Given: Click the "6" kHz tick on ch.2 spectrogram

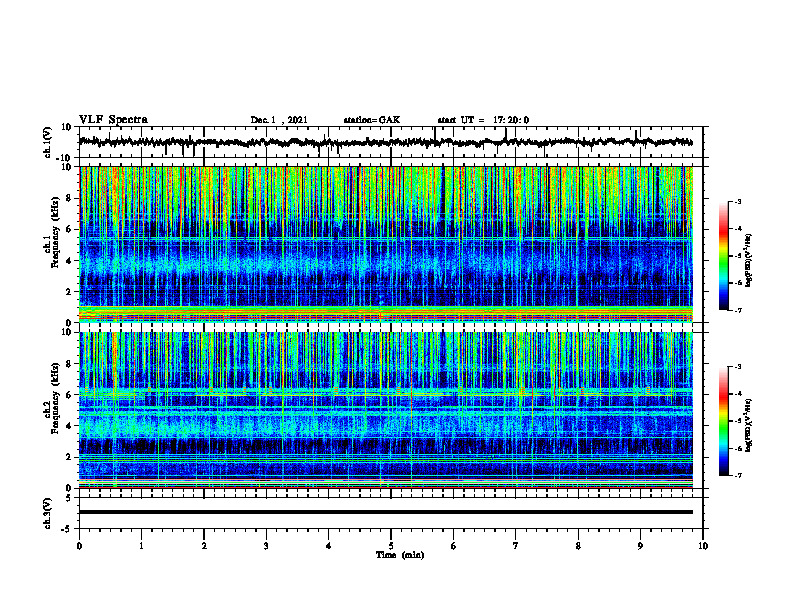Looking at the screenshot, I should pyautogui.click(x=69, y=395).
